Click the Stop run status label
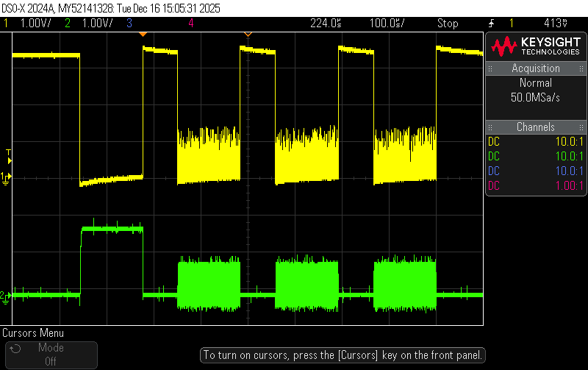Screen dimensions: 588x370 [448, 24]
